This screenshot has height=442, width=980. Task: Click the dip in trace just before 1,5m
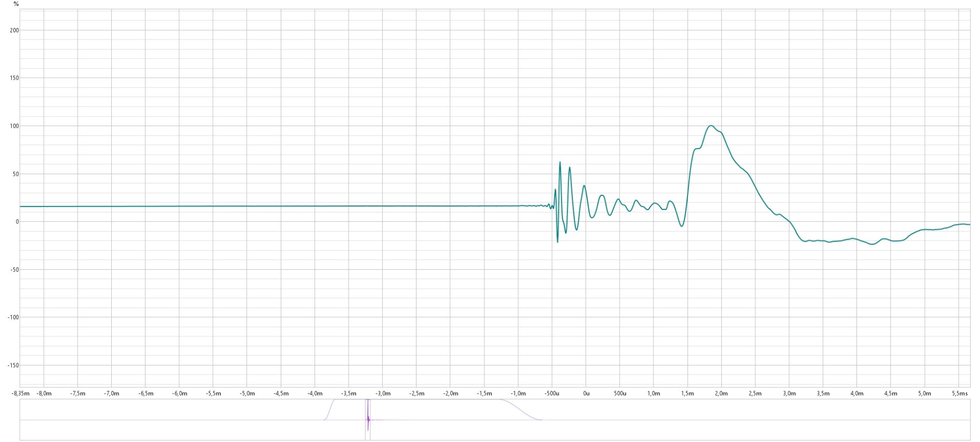[x=681, y=226]
